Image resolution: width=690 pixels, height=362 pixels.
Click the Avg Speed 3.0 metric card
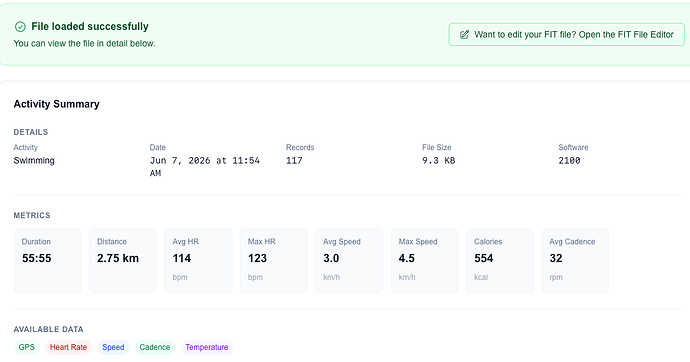pos(349,260)
